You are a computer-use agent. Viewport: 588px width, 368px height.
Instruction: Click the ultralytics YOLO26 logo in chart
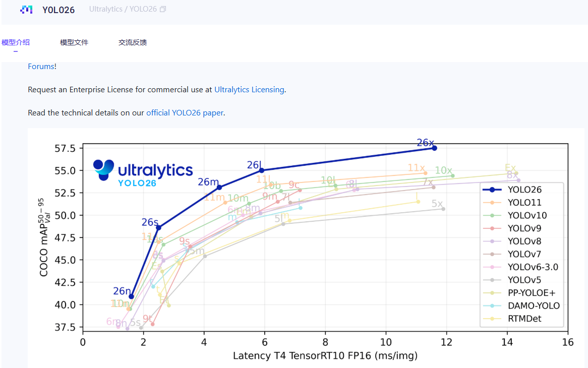click(143, 173)
